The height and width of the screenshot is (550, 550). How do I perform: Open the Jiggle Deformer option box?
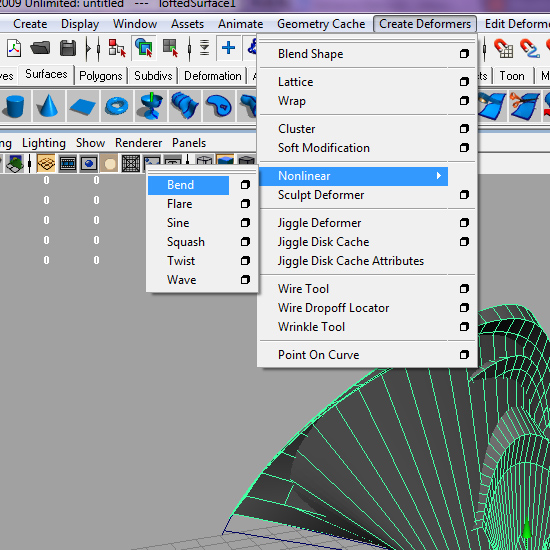tap(464, 223)
